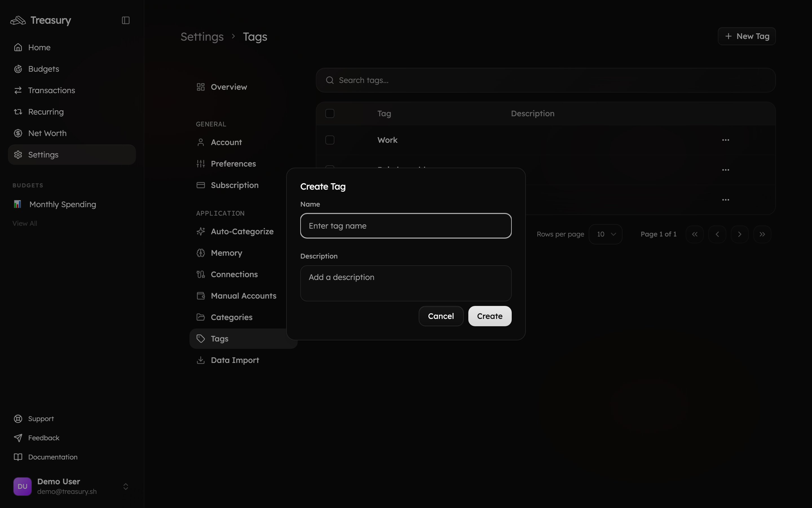Go to the last page
The width and height of the screenshot is (812, 508).
[762, 234]
